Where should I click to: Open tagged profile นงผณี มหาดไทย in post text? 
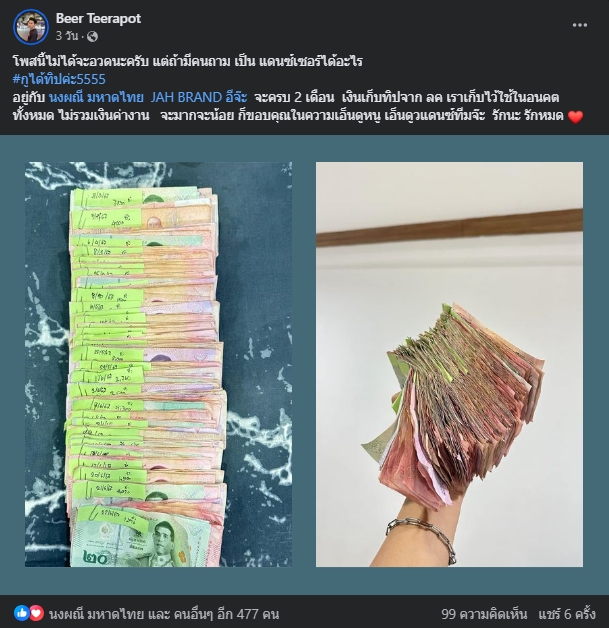point(96,97)
